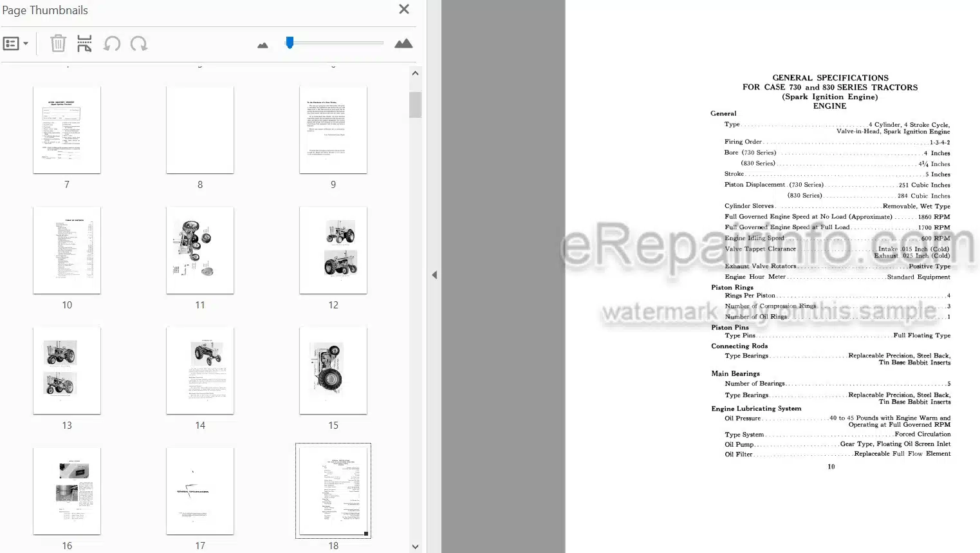Screen dimensions: 980x553
Task: Select page 12 thumbnail
Action: tap(333, 250)
